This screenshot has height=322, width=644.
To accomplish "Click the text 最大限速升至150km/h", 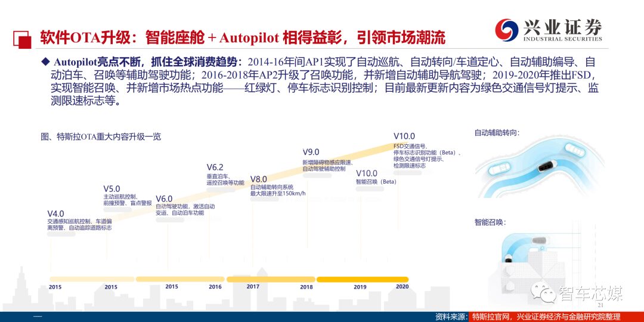I will coord(279,193).
